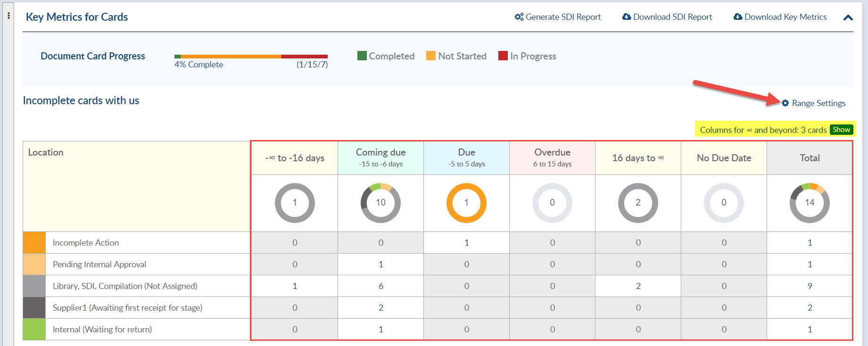Click dark gray swatch beside Supplier1
Screen dimensions: 868x346
[34, 308]
